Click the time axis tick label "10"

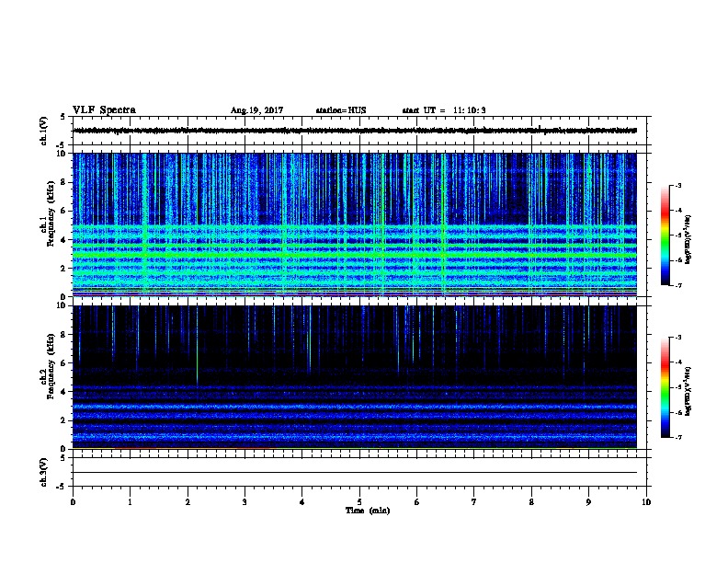click(646, 502)
